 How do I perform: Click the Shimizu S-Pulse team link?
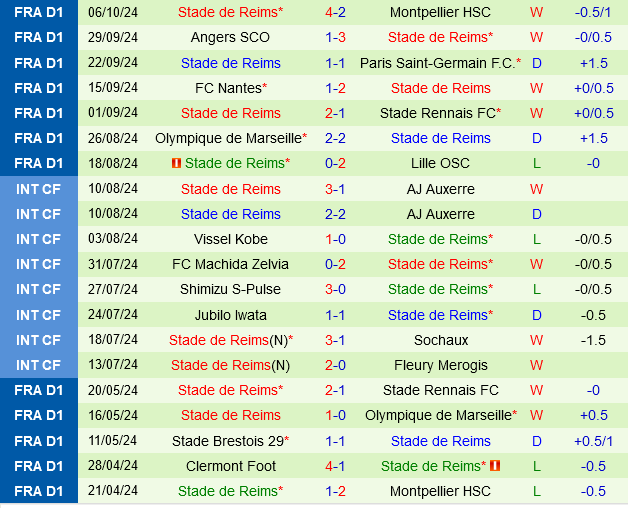pyautogui.click(x=231, y=289)
